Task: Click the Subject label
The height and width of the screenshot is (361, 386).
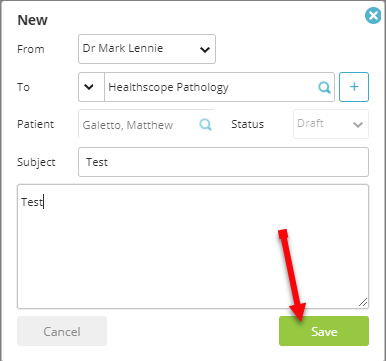Action: pos(36,162)
